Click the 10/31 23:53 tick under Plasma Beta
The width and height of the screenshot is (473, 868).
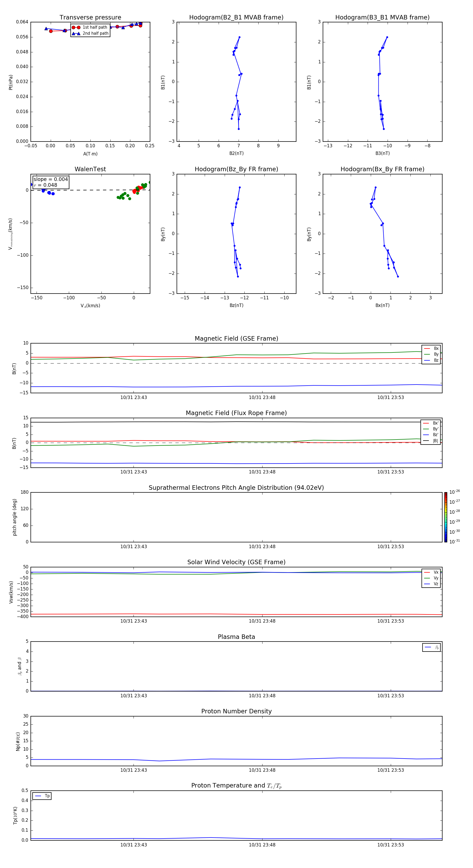pos(390,695)
